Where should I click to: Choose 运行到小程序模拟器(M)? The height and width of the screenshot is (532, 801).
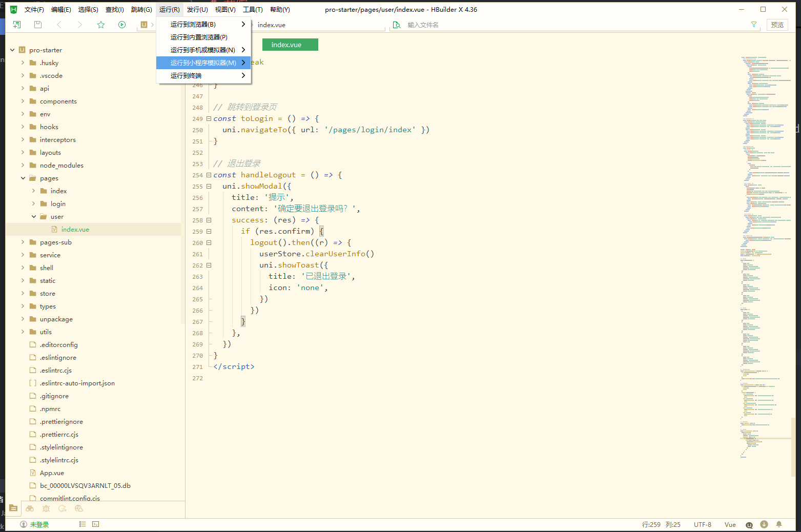[203, 63]
